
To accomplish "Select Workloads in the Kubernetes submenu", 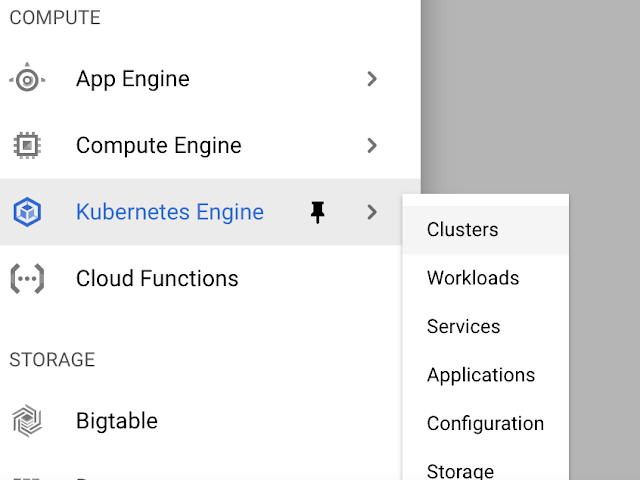I will (485, 278).
